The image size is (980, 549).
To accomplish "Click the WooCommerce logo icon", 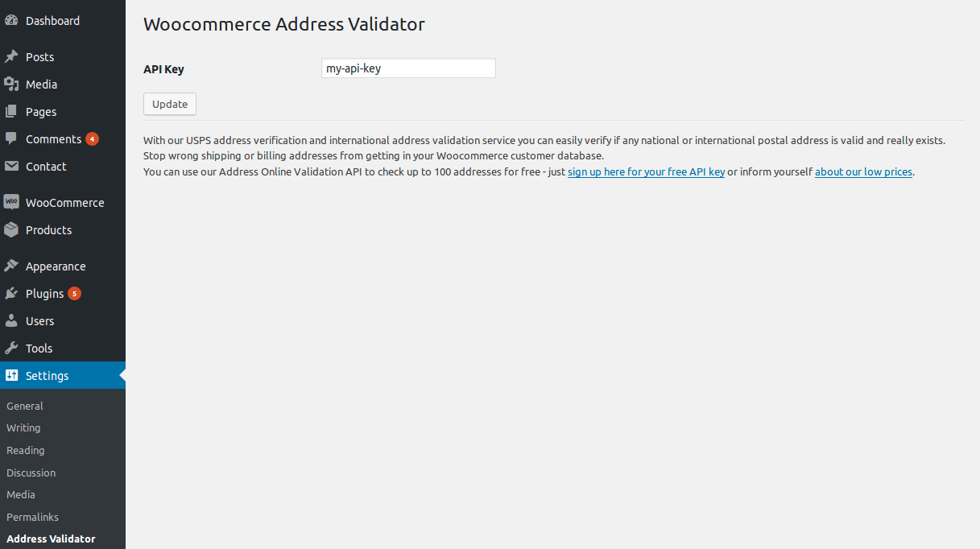I will click(11, 202).
